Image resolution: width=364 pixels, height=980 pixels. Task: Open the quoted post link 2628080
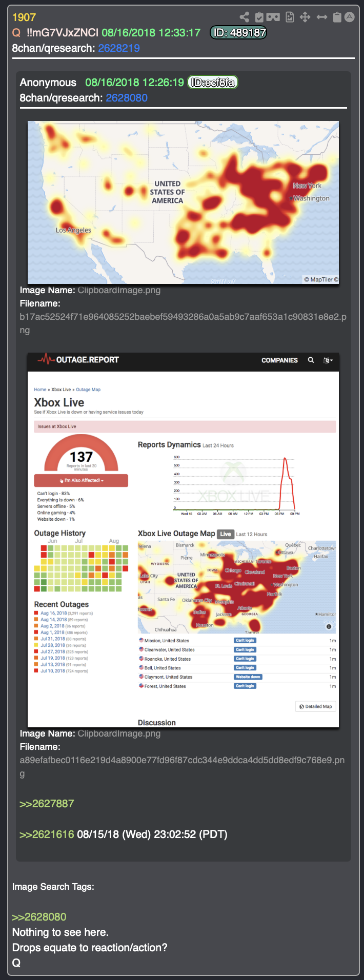127,98
